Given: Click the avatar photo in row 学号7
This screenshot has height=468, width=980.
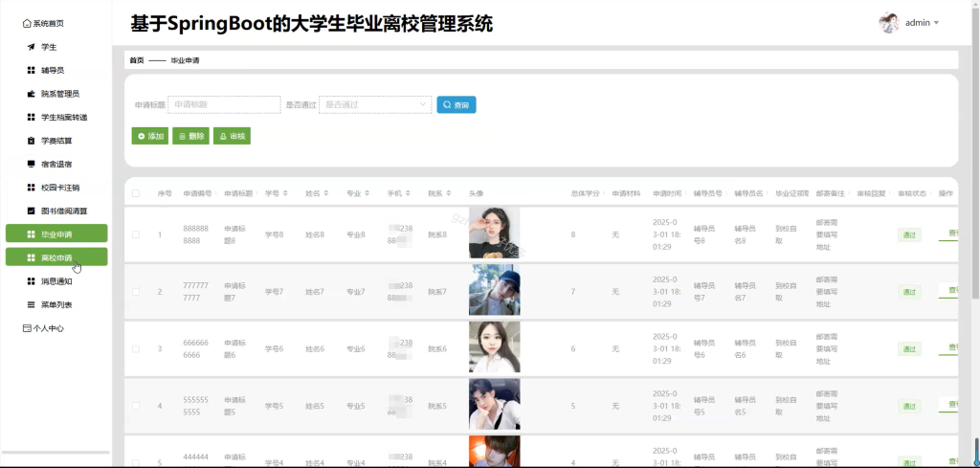Looking at the screenshot, I should tap(495, 290).
